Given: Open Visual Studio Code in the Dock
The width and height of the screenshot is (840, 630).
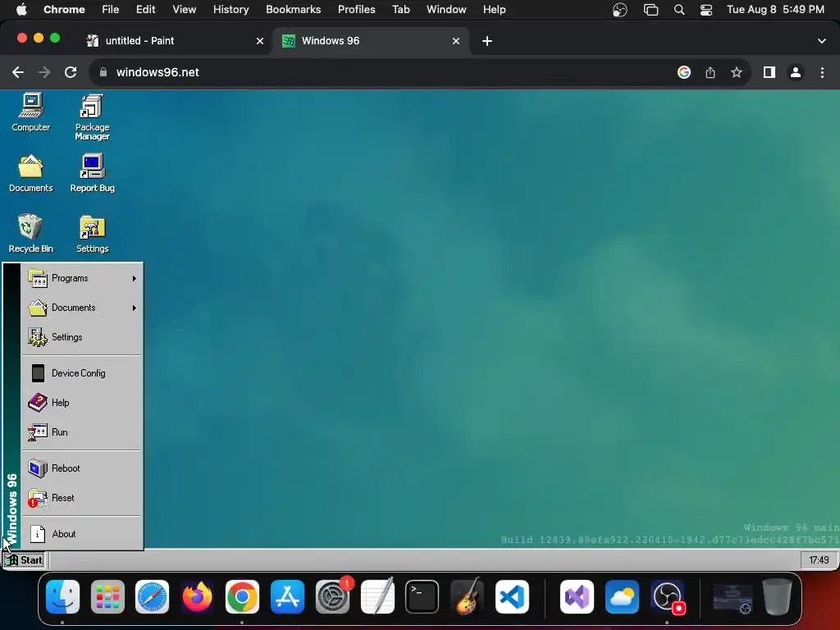Looking at the screenshot, I should [512, 597].
